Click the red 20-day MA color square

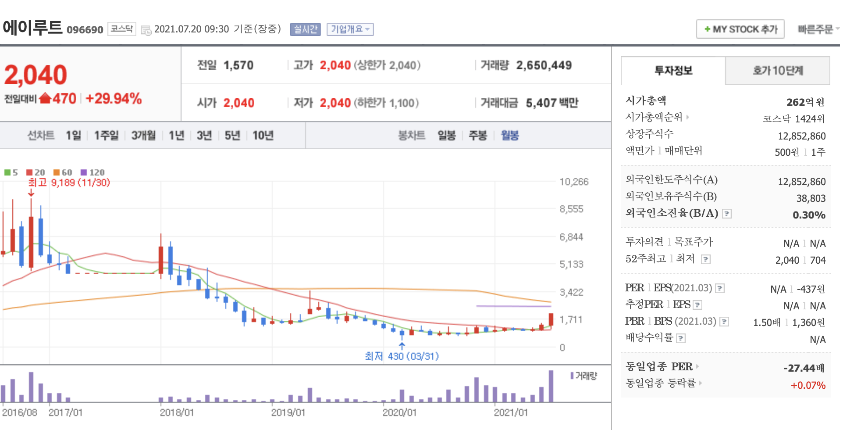pos(28,172)
